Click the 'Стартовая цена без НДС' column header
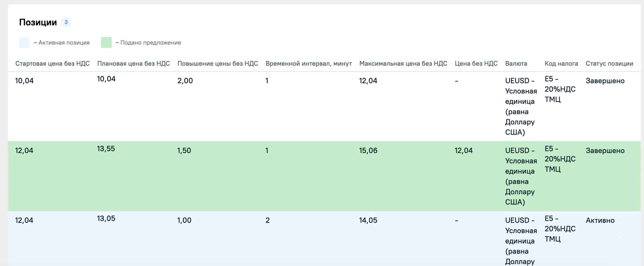 coord(52,64)
